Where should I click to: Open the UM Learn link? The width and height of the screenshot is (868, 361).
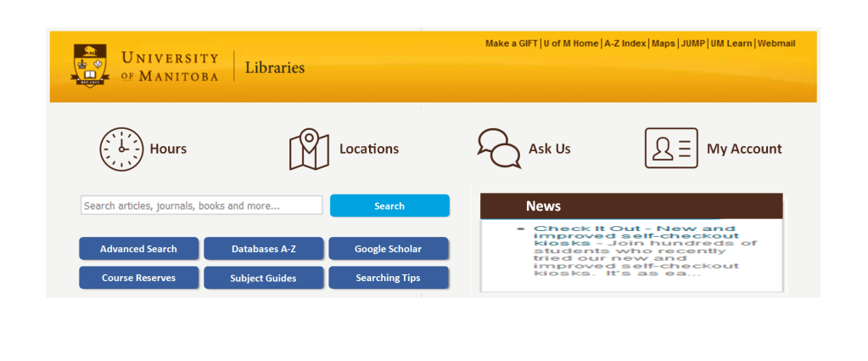731,43
